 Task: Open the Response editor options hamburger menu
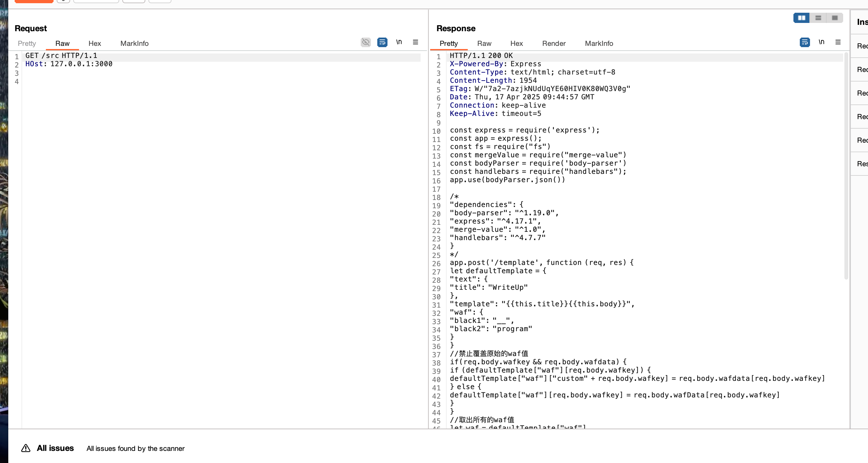838,42
